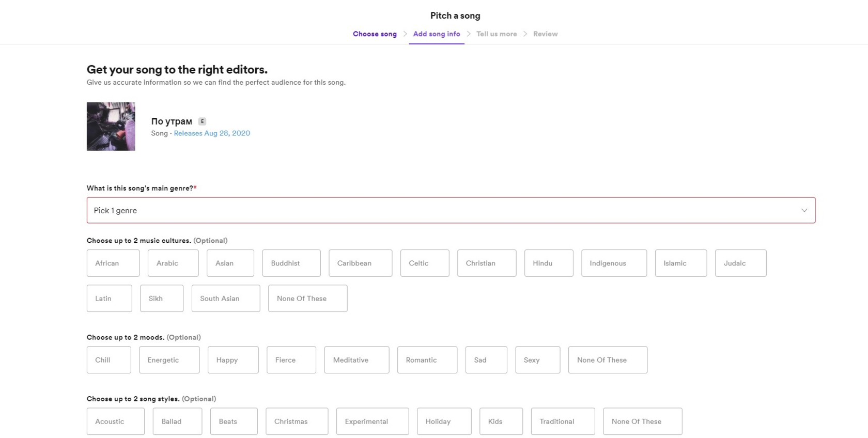Click the explicit 'E' badge icon
Screen dimensions: 868x438
click(202, 121)
